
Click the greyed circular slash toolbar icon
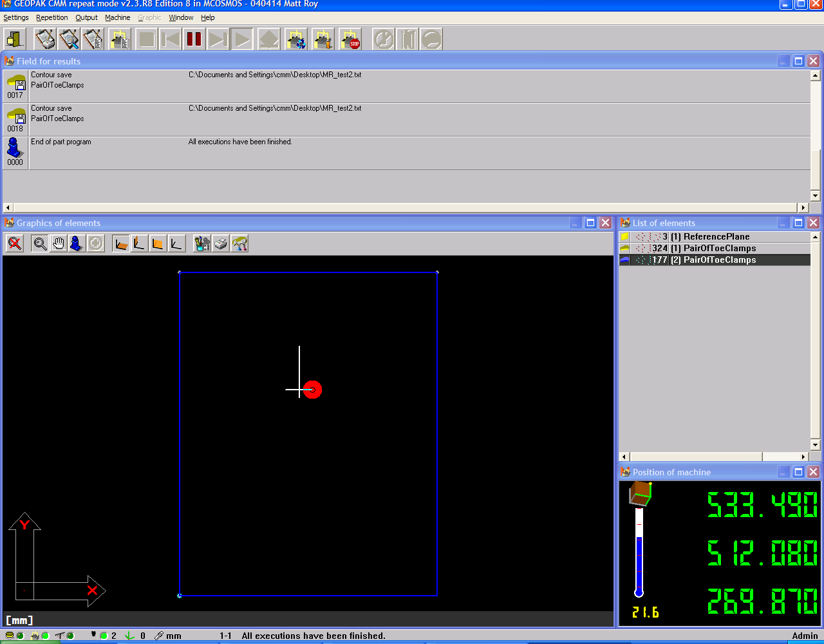(x=384, y=40)
